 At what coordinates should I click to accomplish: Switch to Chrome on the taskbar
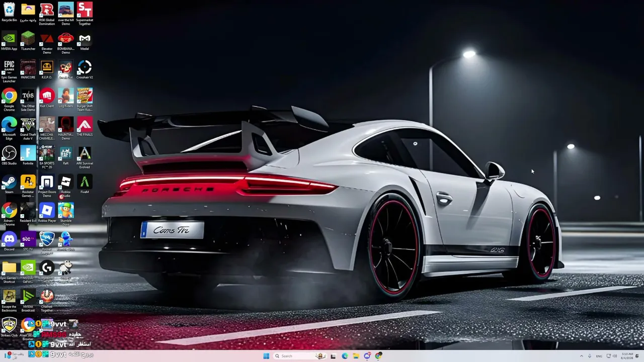pos(378,356)
